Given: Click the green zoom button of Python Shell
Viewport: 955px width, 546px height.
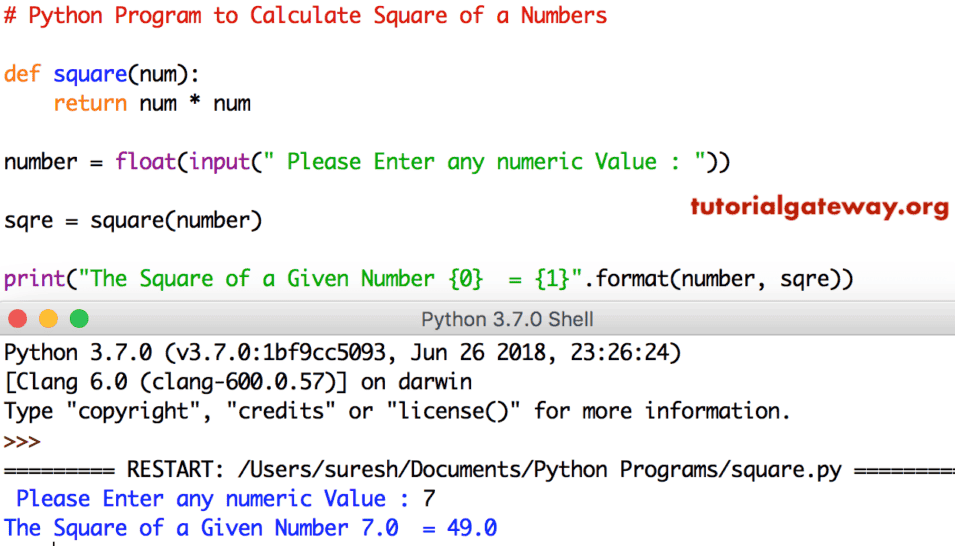Looking at the screenshot, I should [x=79, y=319].
